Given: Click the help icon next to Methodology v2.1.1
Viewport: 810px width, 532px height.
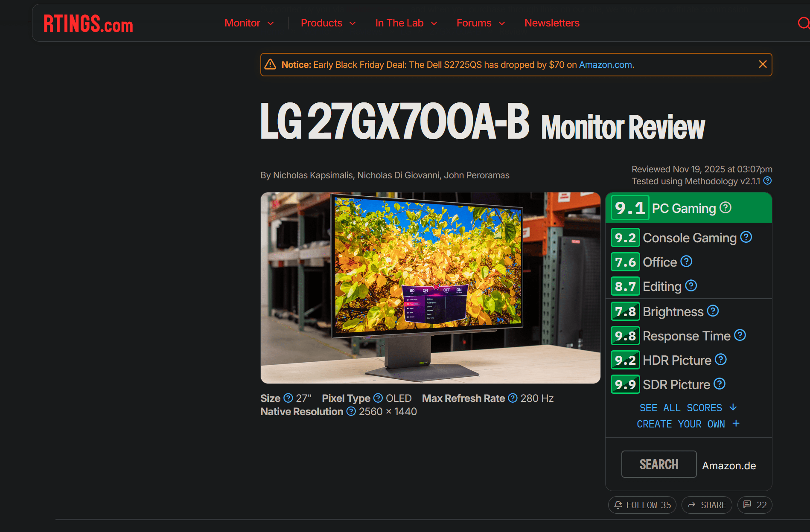Looking at the screenshot, I should click(x=767, y=181).
